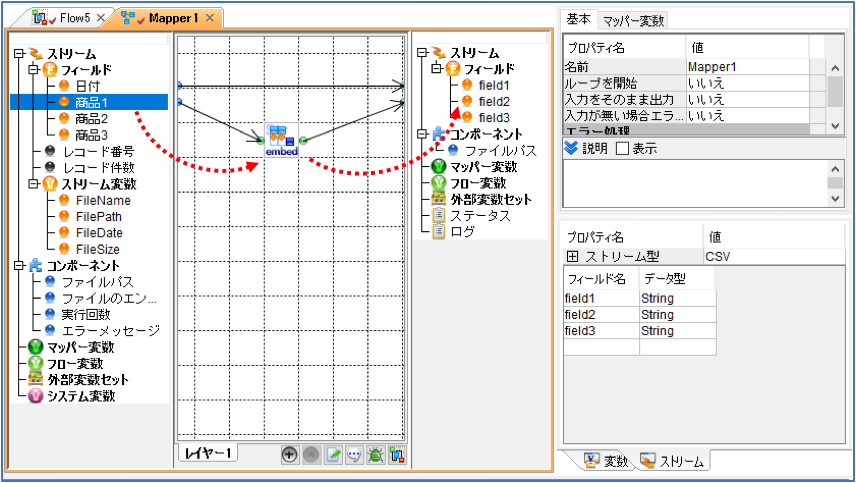The width and height of the screenshot is (856, 483).
Task: Close the Mapper1 tab
Action: click(210, 18)
